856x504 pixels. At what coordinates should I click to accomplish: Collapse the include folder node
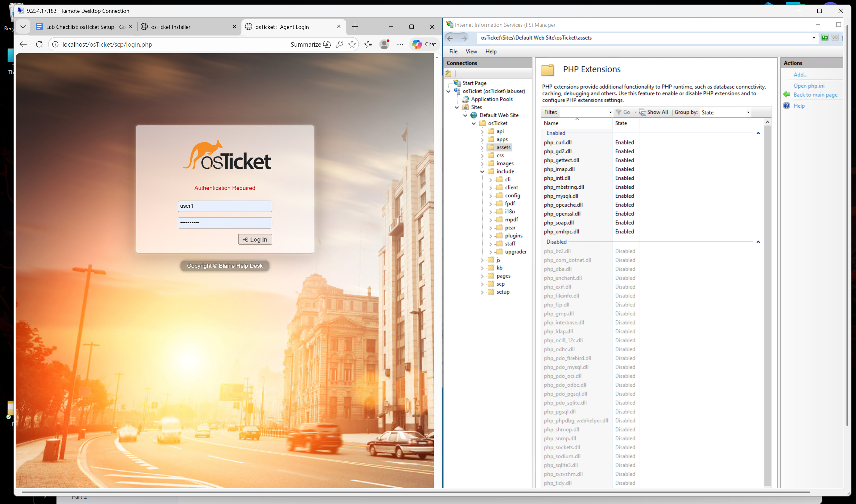[x=482, y=172]
